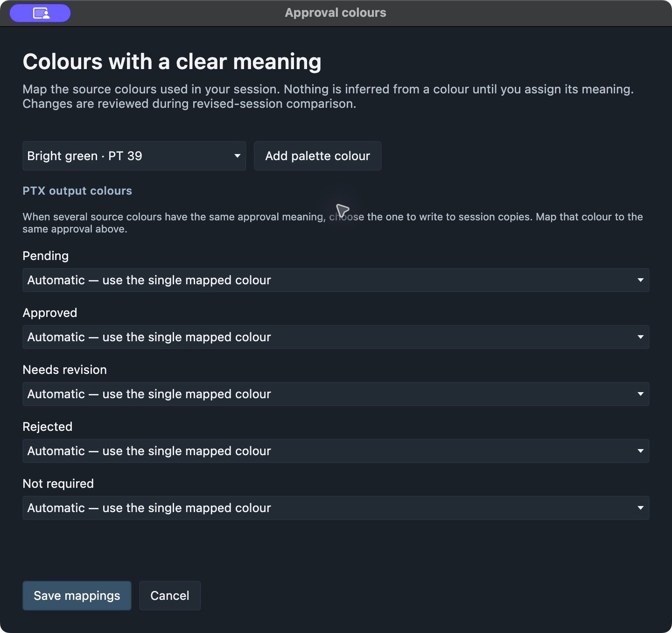Viewport: 672px width, 633px height.
Task: Click the 'Needs revision' field label
Action: pyautogui.click(x=65, y=370)
